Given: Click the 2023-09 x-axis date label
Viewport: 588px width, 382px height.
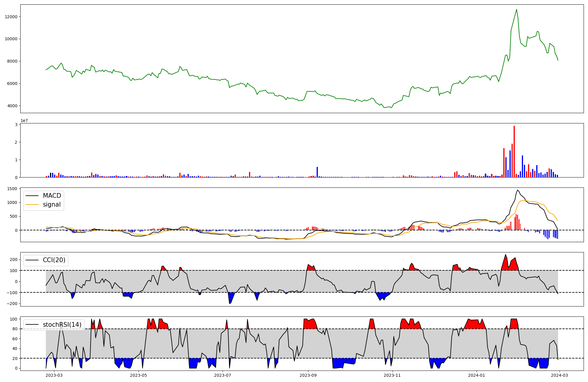Looking at the screenshot, I should (308, 375).
